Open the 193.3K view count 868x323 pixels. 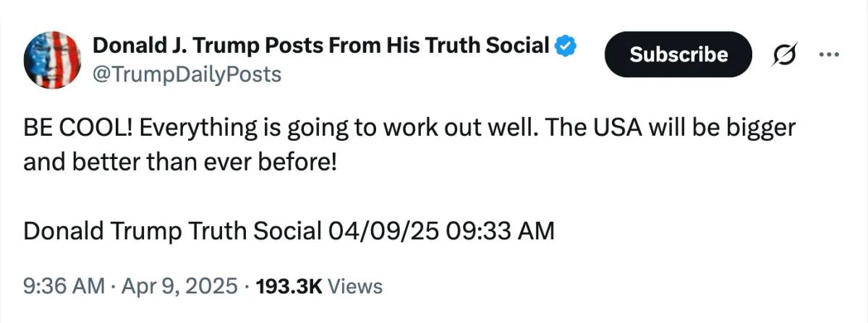point(286,286)
